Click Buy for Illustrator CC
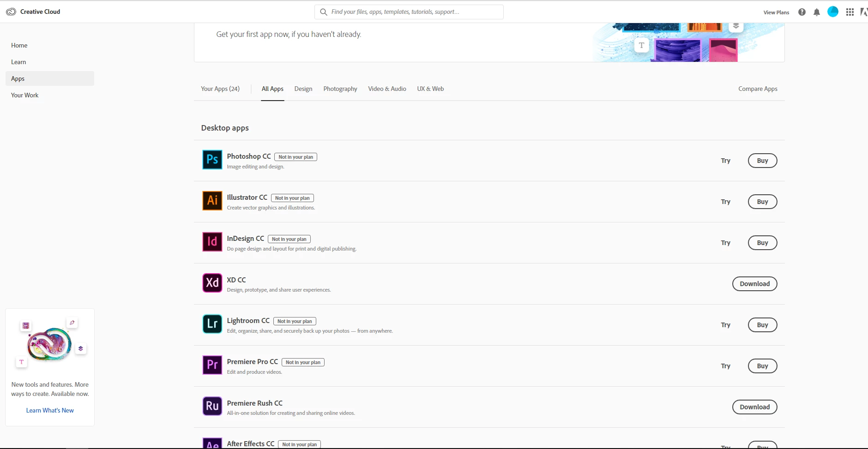Viewport: 868px width, 449px height. point(763,202)
